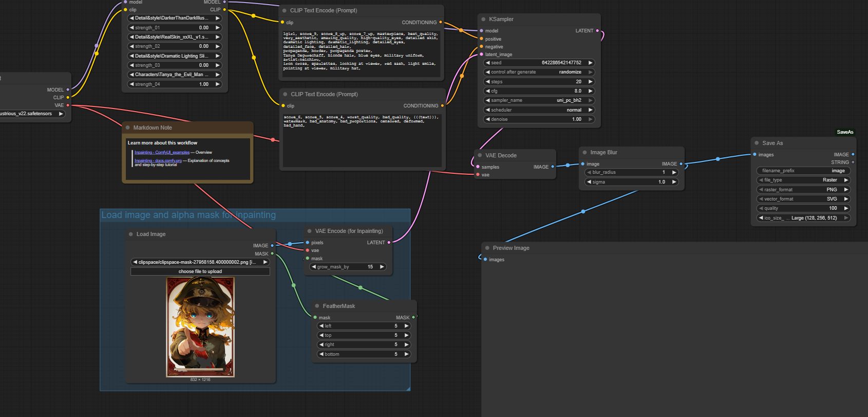Open the DarkerThanDarkIllus LoRA selector

(175, 18)
